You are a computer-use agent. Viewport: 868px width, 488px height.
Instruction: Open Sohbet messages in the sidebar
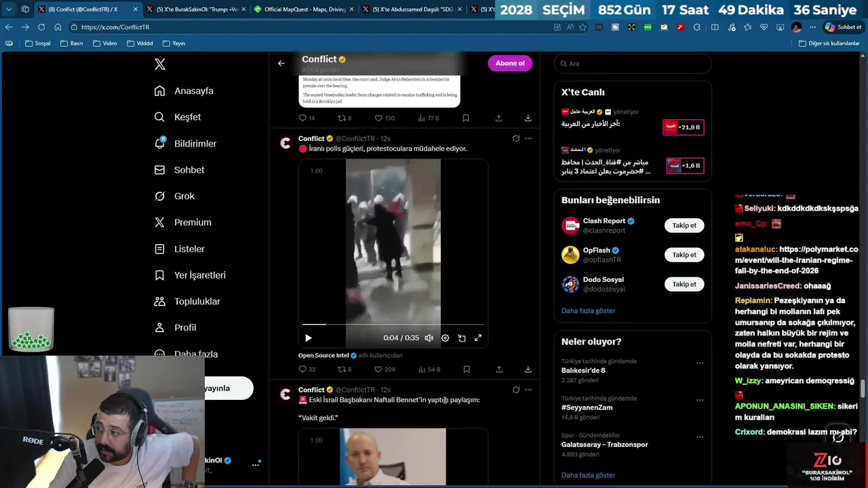[179, 170]
